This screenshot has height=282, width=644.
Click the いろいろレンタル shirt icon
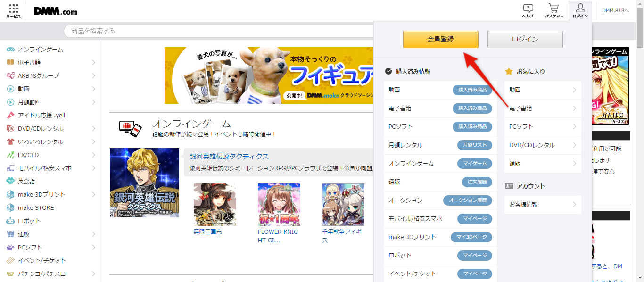[x=10, y=141]
